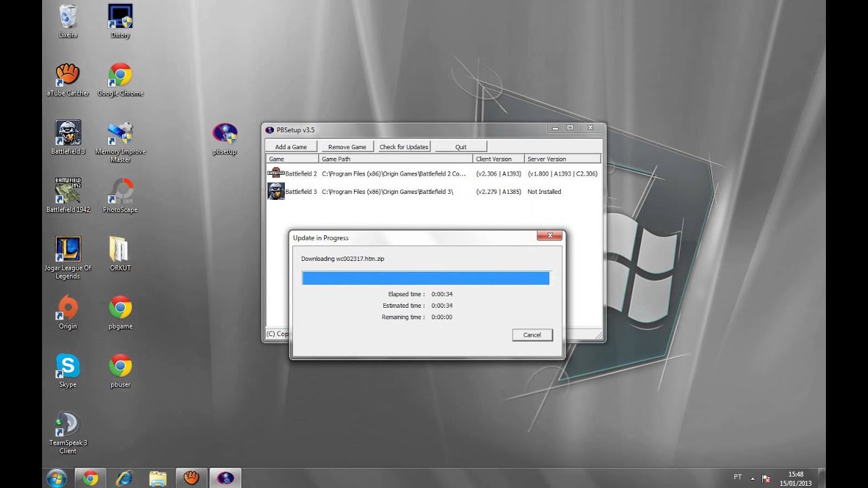Click the Quit button in PBSetup
This screenshot has height=488, width=868.
click(461, 146)
